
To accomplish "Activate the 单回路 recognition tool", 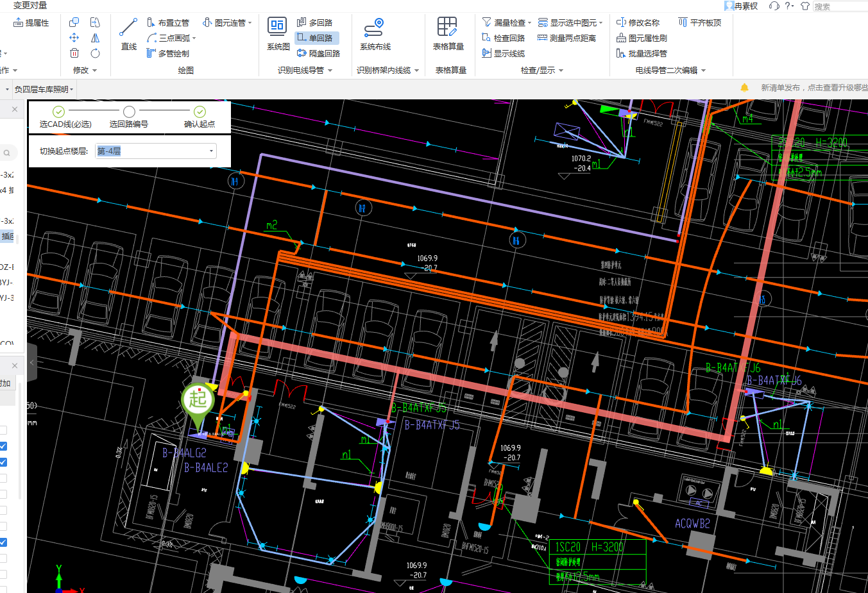I will click(318, 38).
